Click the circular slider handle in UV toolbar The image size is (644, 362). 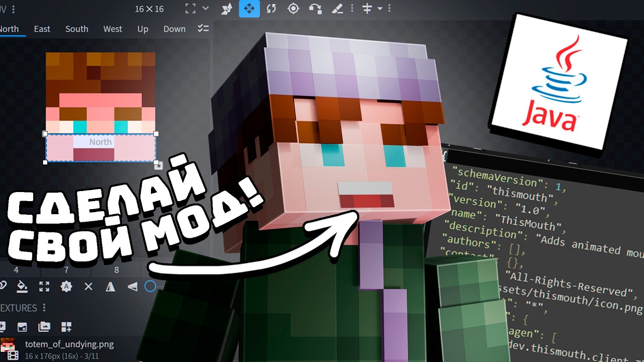[150, 286]
